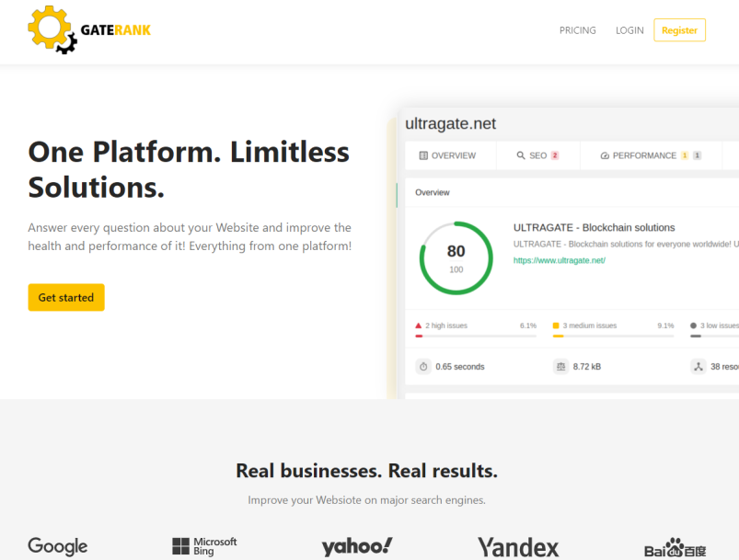Click the Yandex logo

point(517,547)
